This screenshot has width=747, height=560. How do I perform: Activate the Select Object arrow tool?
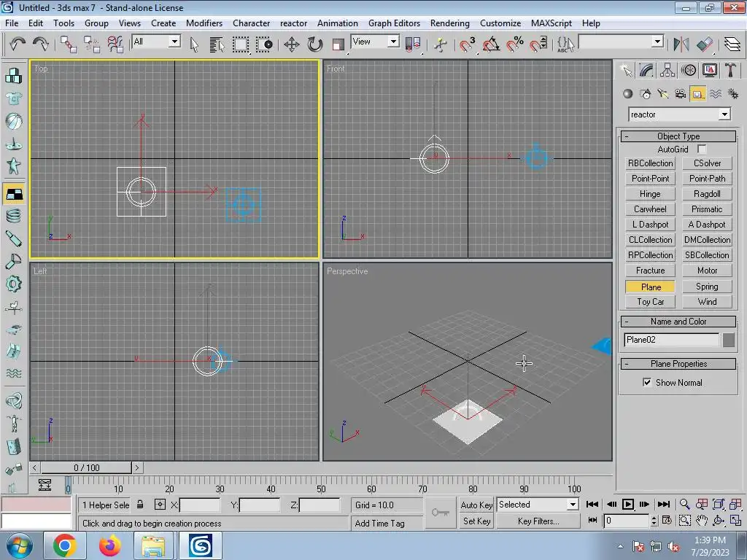click(194, 44)
